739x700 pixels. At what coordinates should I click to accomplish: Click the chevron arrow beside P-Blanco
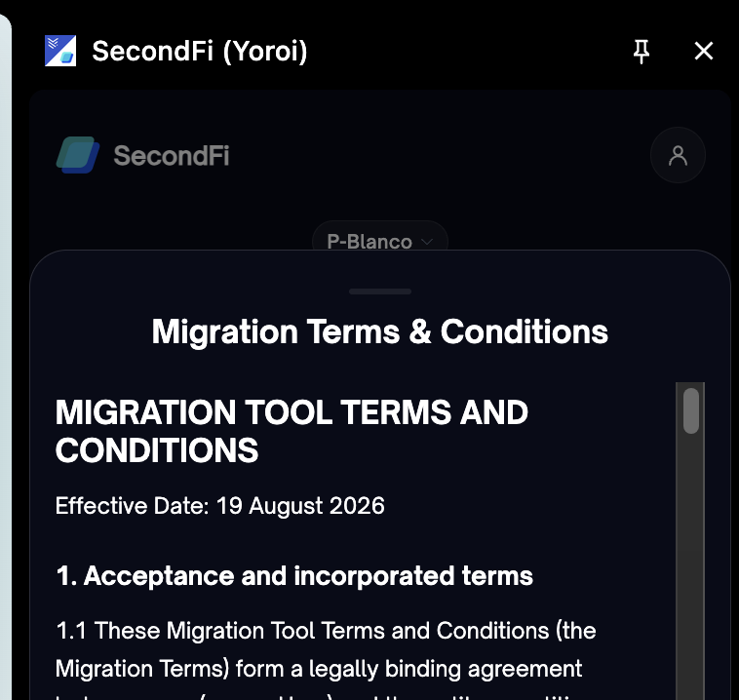point(427,242)
